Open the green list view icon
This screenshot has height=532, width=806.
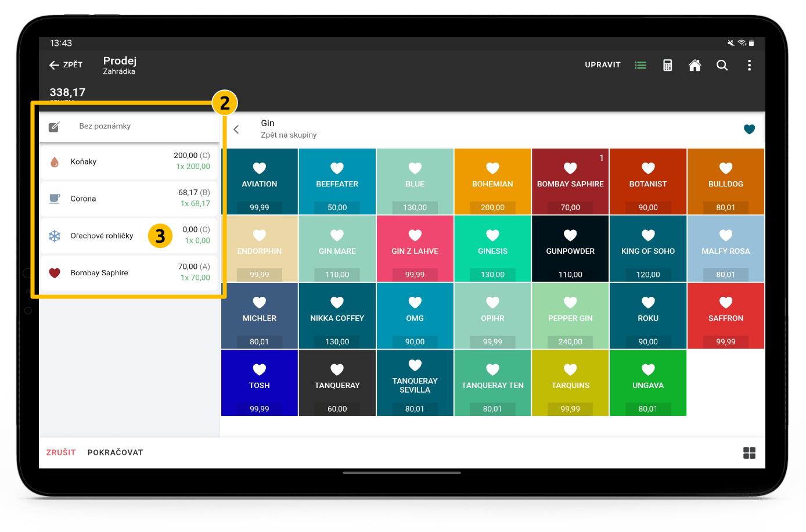pos(641,65)
